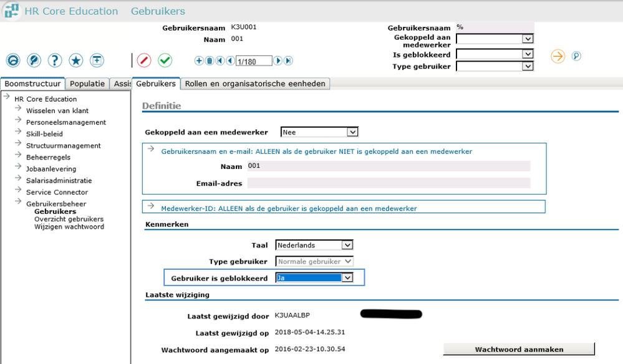Click the Email-adres input field

pos(389,183)
